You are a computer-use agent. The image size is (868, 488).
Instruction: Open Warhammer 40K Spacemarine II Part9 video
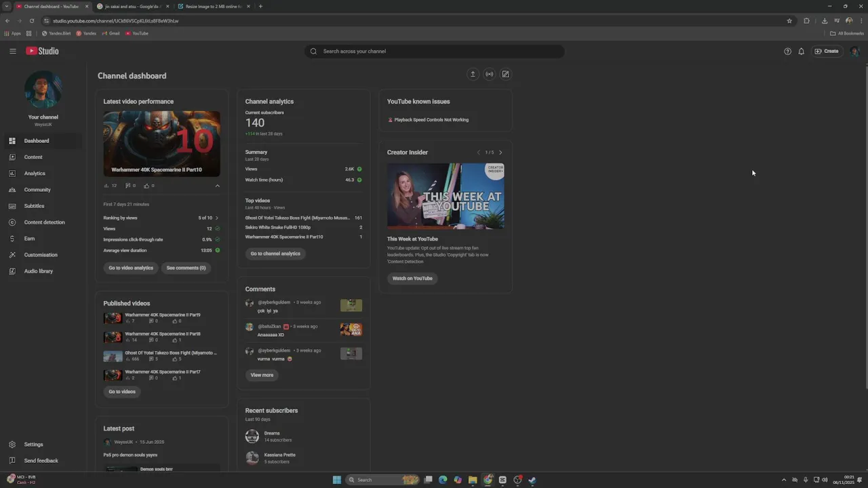[163, 315]
